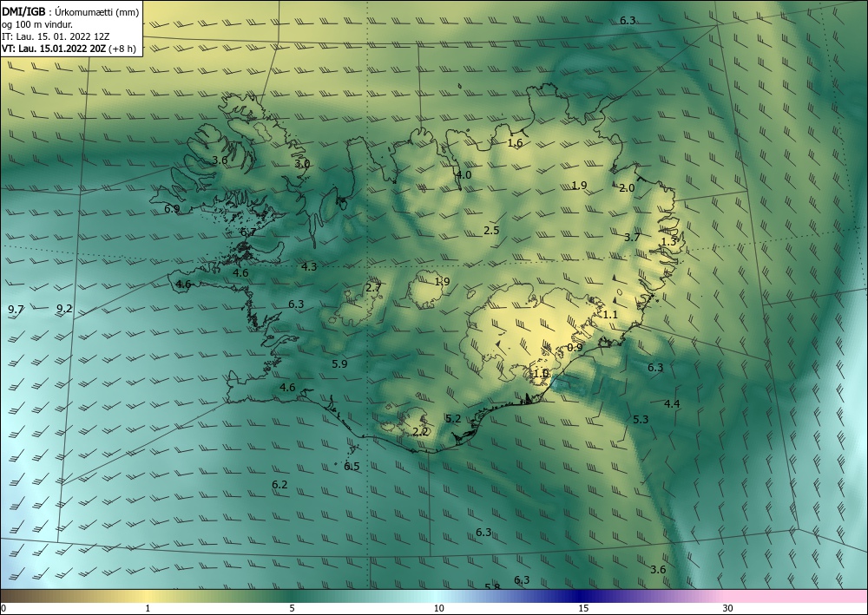Click the colorbar tick label 0

(x=3, y=609)
